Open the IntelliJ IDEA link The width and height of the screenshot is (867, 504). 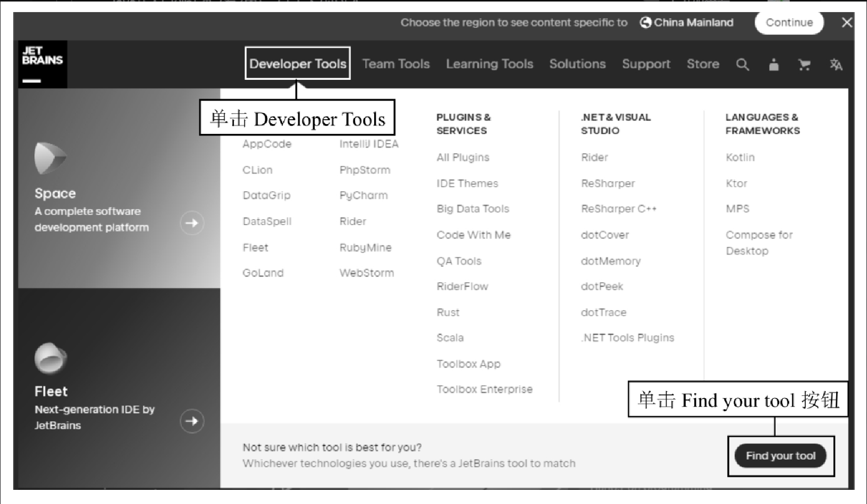coord(369,144)
